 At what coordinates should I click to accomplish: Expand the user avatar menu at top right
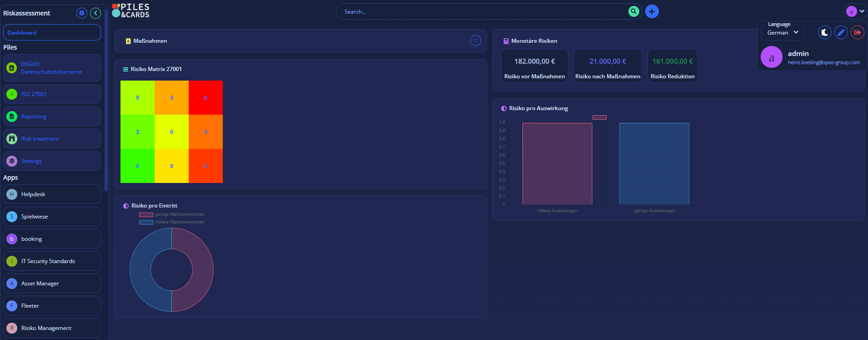click(855, 11)
